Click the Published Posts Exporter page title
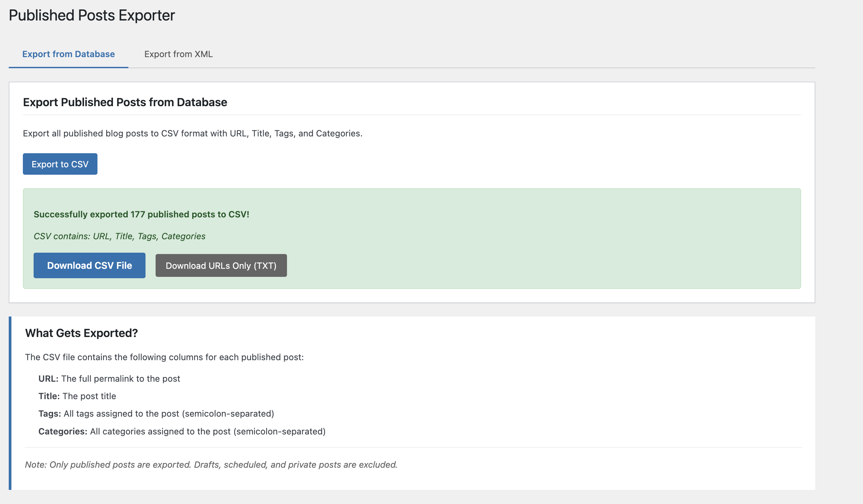Viewport: 863px width, 504px height. [92, 15]
